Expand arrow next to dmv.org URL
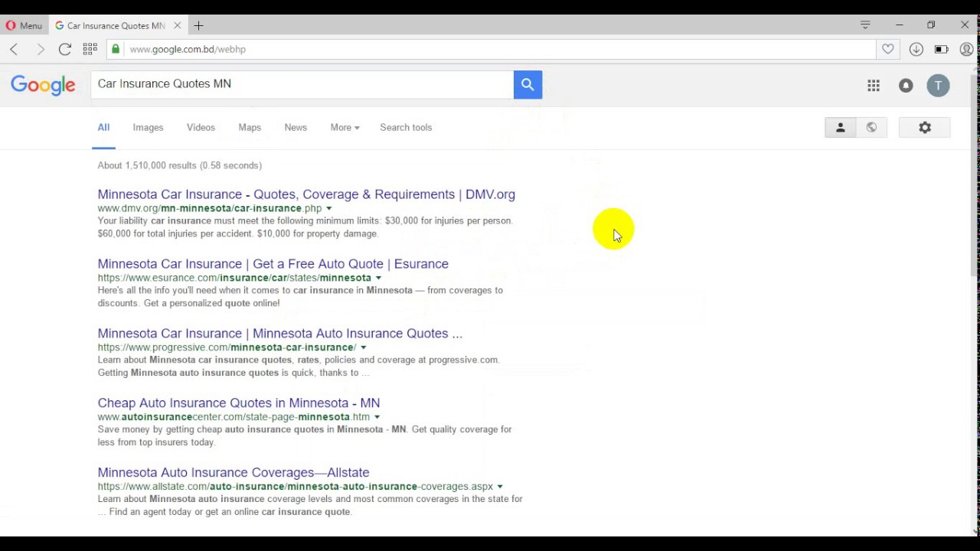Viewport: 980px width, 551px height. (x=329, y=208)
